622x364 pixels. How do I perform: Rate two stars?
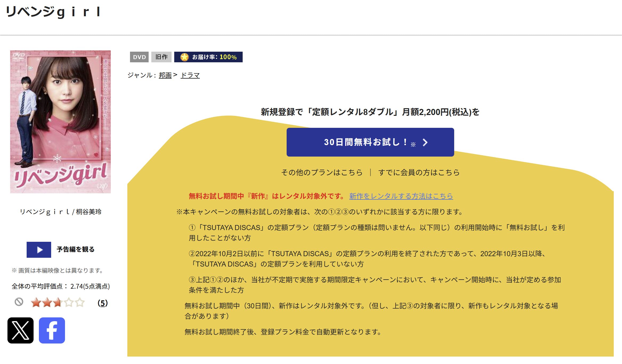47,302
